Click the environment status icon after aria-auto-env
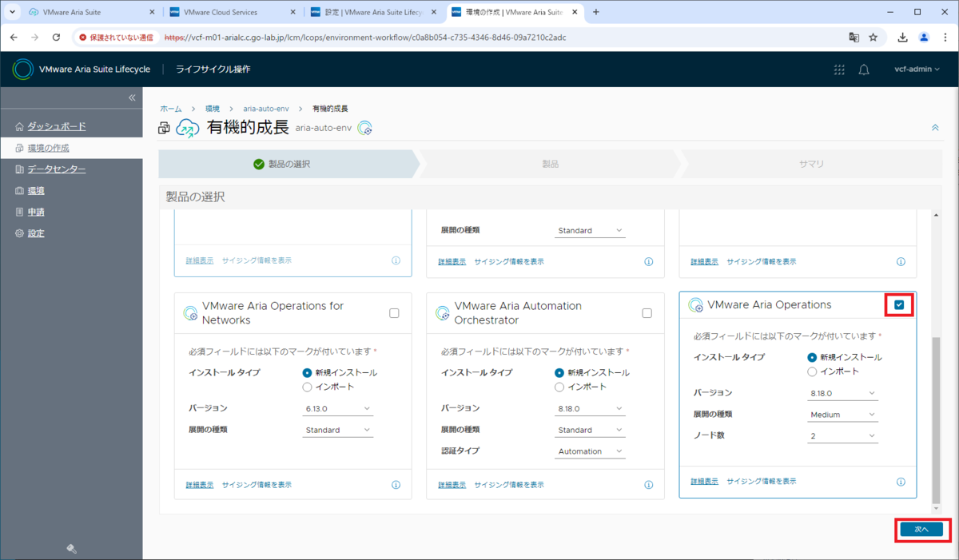Screen dimensions: 959x560 click(365, 128)
